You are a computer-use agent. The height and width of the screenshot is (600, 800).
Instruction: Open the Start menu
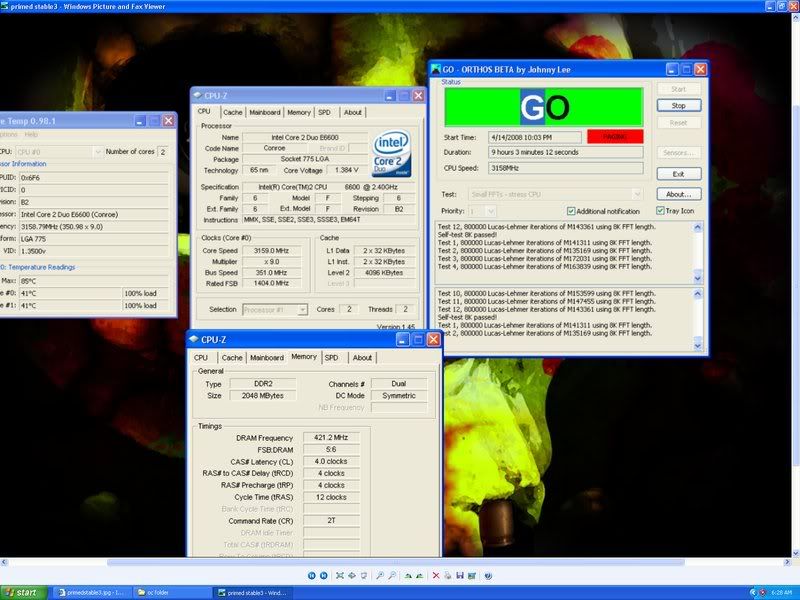coord(23,592)
